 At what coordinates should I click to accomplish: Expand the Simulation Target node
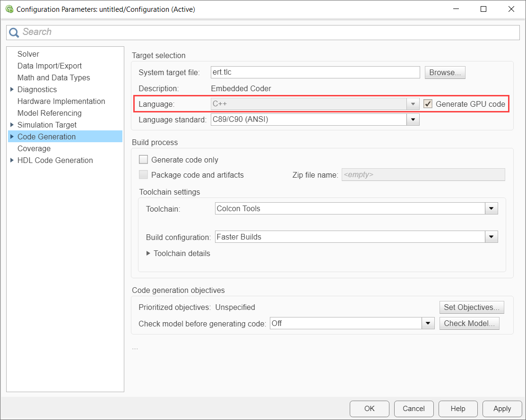[12, 125]
